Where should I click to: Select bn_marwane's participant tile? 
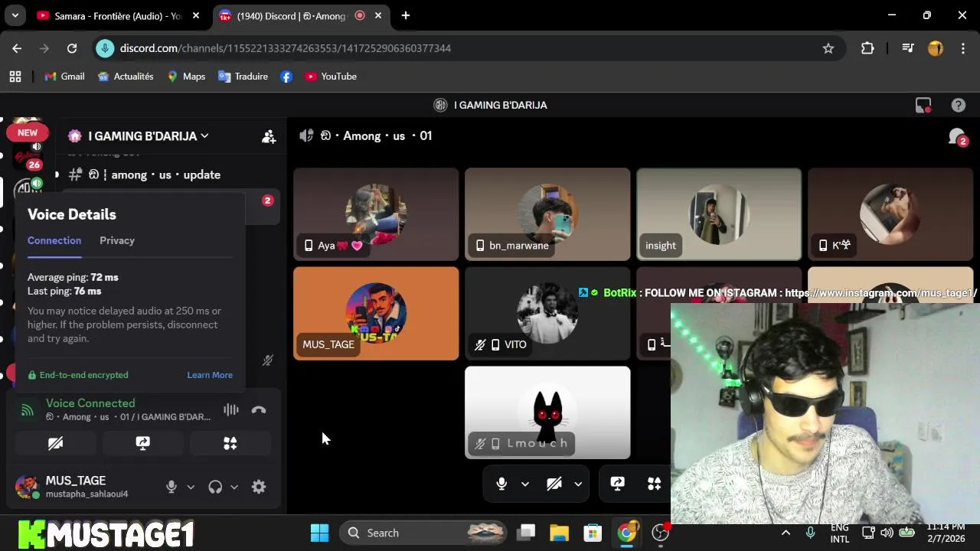click(x=547, y=214)
